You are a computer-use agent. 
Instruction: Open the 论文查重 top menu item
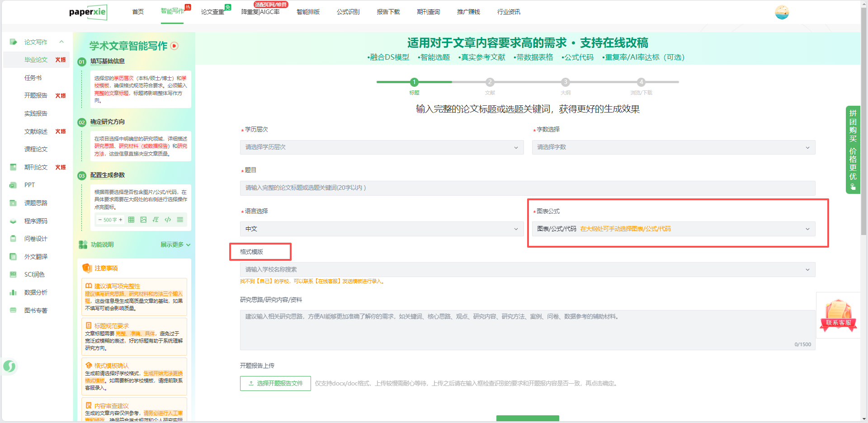(x=212, y=12)
